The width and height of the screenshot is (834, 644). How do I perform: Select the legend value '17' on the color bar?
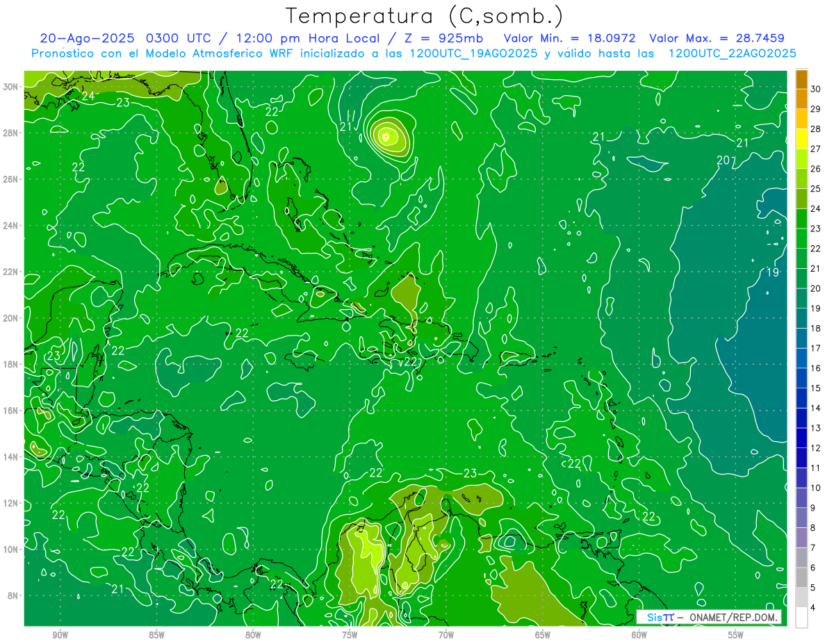(x=815, y=348)
